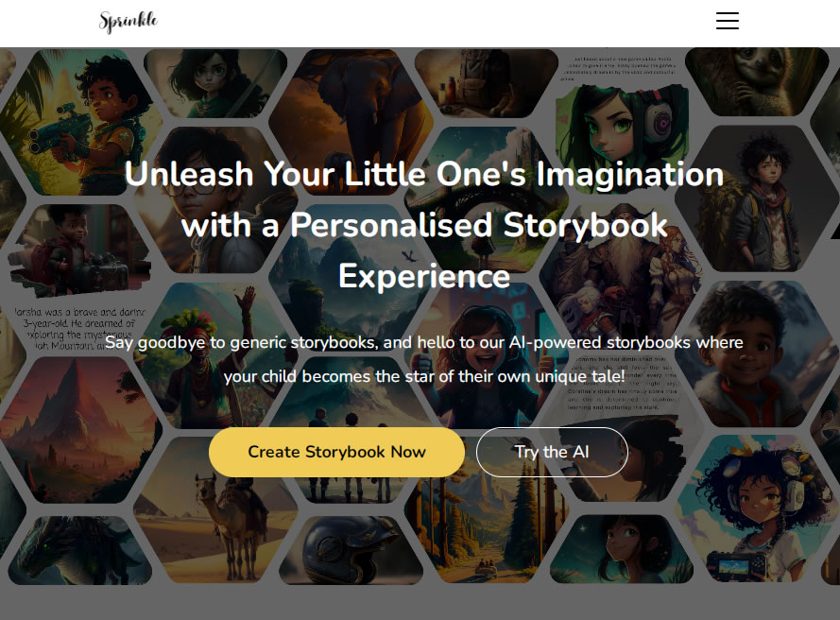Select the pilot helmet thumbnail
This screenshot has height=620, width=840.
pyautogui.click(x=351, y=549)
